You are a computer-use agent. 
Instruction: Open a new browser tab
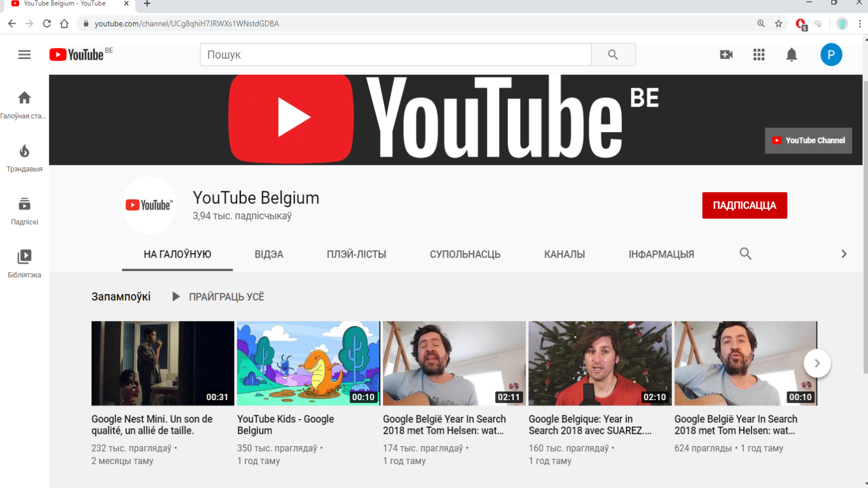coord(147,4)
